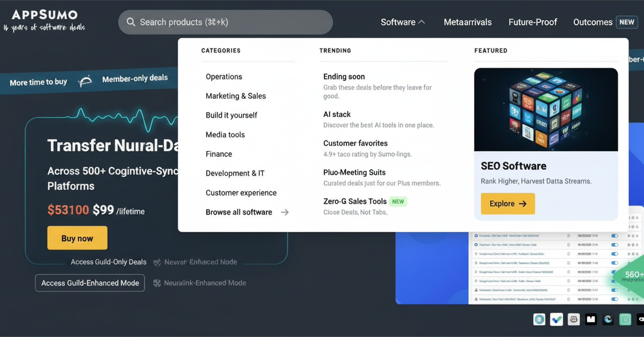Image resolution: width=644 pixels, height=337 pixels.
Task: Select the Operations category
Action: [x=224, y=76]
